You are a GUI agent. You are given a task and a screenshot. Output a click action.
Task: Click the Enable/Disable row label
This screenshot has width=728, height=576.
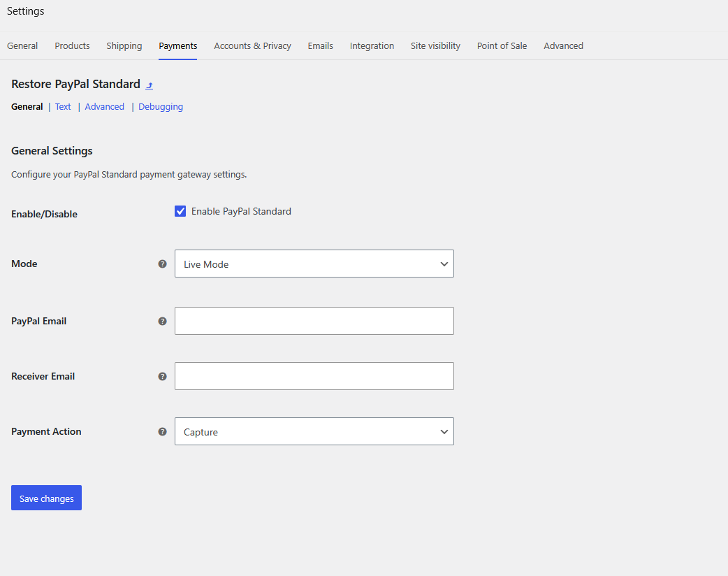[44, 214]
